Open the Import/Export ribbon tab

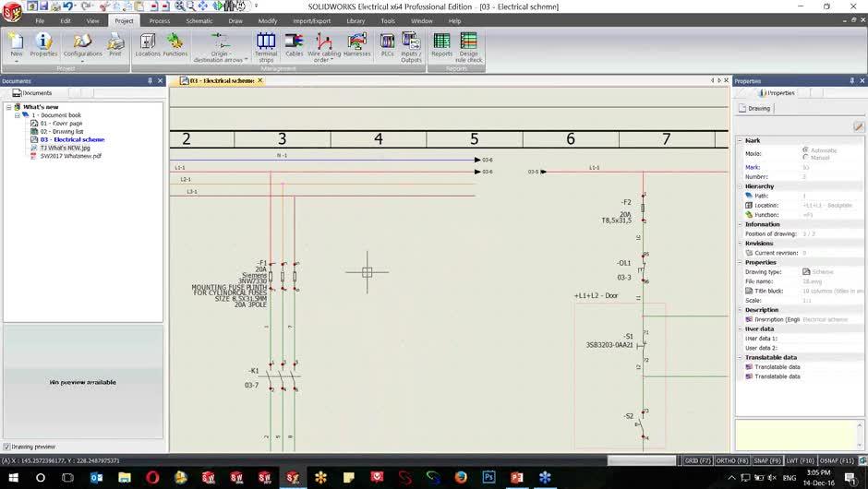tap(311, 20)
